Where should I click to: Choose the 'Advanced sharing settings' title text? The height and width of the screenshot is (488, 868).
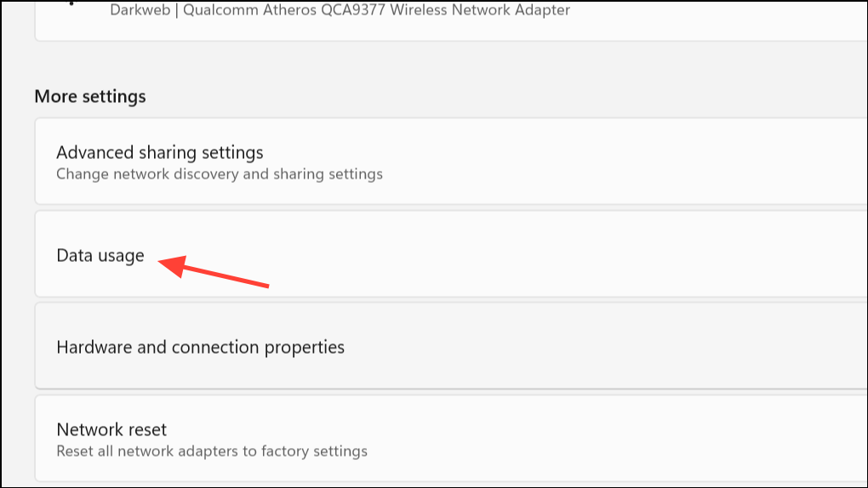[x=159, y=153]
